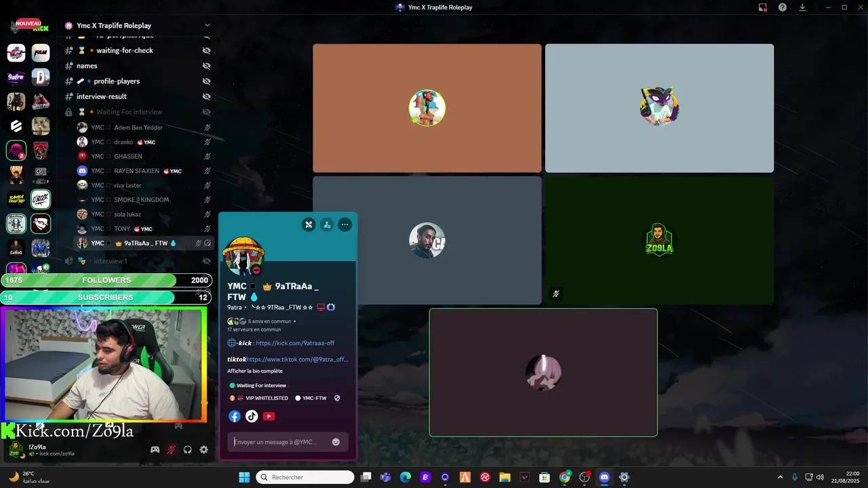Select user RAYEN SFAXIEN in voice list
Image resolution: width=868 pixels, height=488 pixels.
(x=143, y=171)
